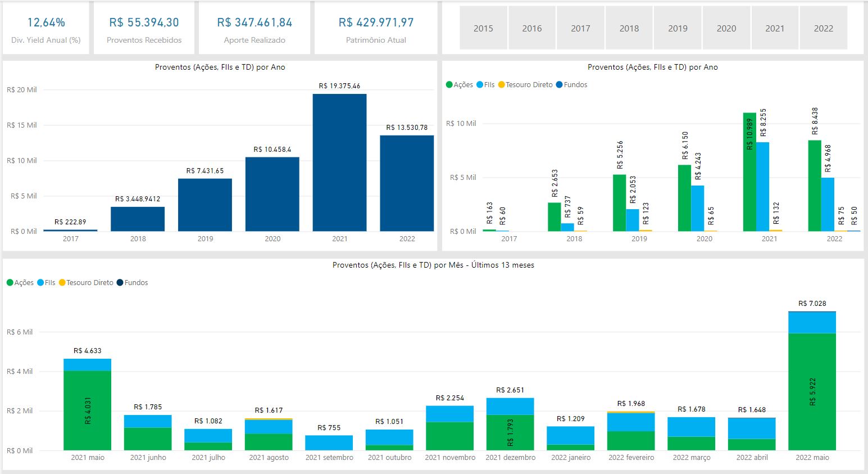This screenshot has height=474, width=868.
Task: Select 2020 in the year filter
Action: coord(726,28)
